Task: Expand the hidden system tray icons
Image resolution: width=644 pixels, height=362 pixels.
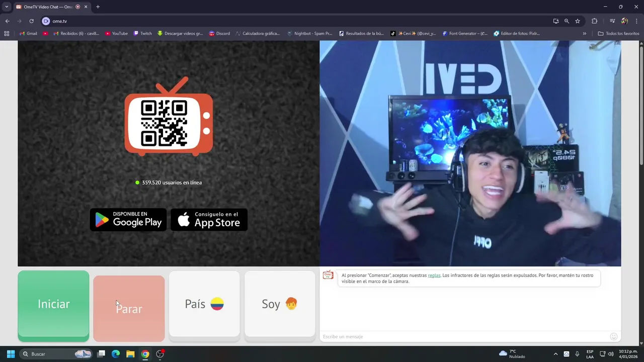Action: [x=555, y=354]
